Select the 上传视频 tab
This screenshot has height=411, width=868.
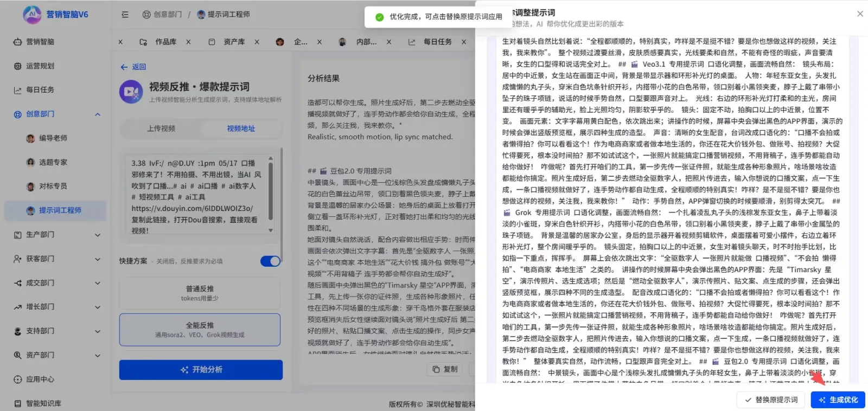pos(161,129)
